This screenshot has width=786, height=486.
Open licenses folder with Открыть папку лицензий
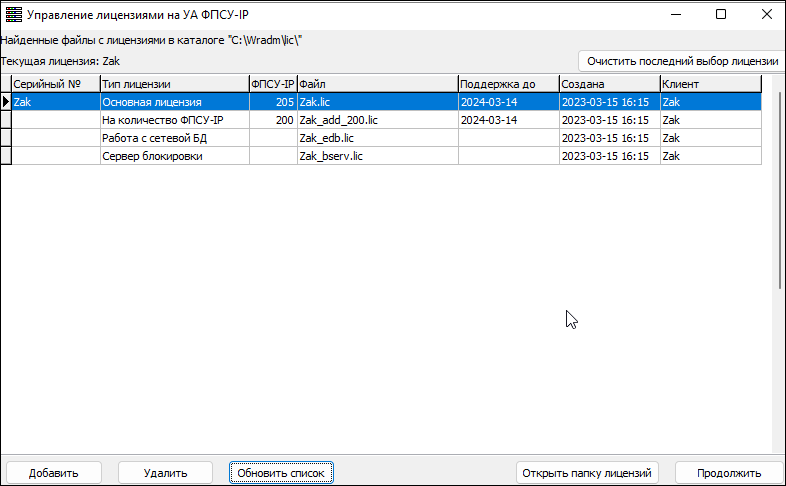tap(586, 473)
